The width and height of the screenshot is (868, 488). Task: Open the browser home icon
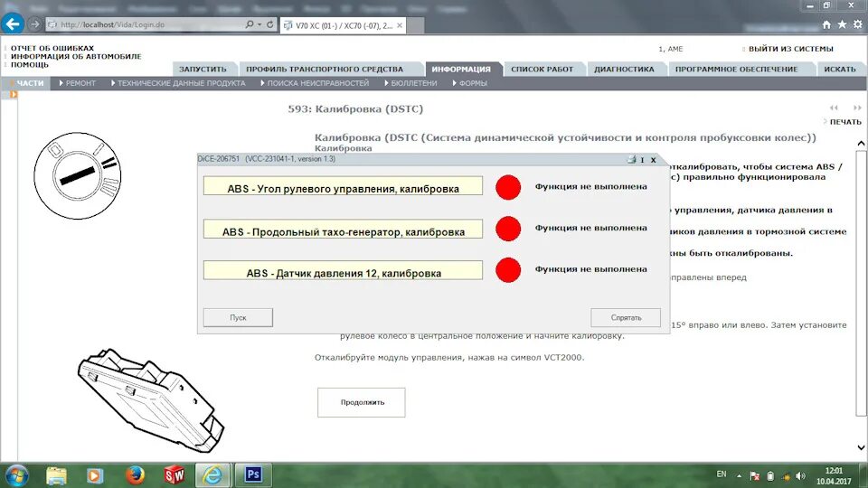[x=826, y=24]
